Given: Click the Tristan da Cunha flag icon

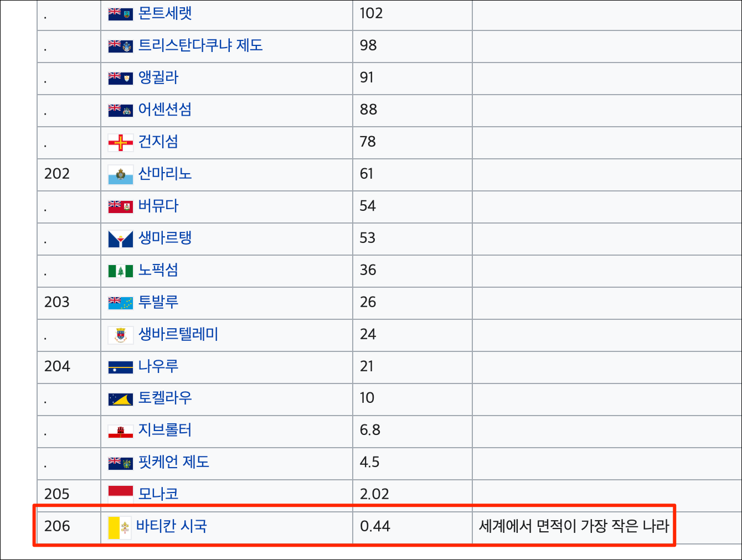Looking at the screenshot, I should point(121,46).
